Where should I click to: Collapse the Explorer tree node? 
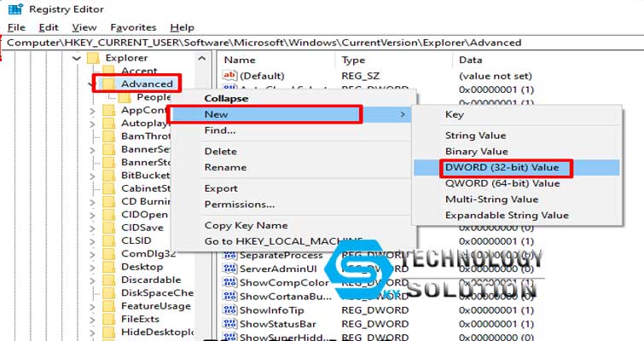point(77,58)
